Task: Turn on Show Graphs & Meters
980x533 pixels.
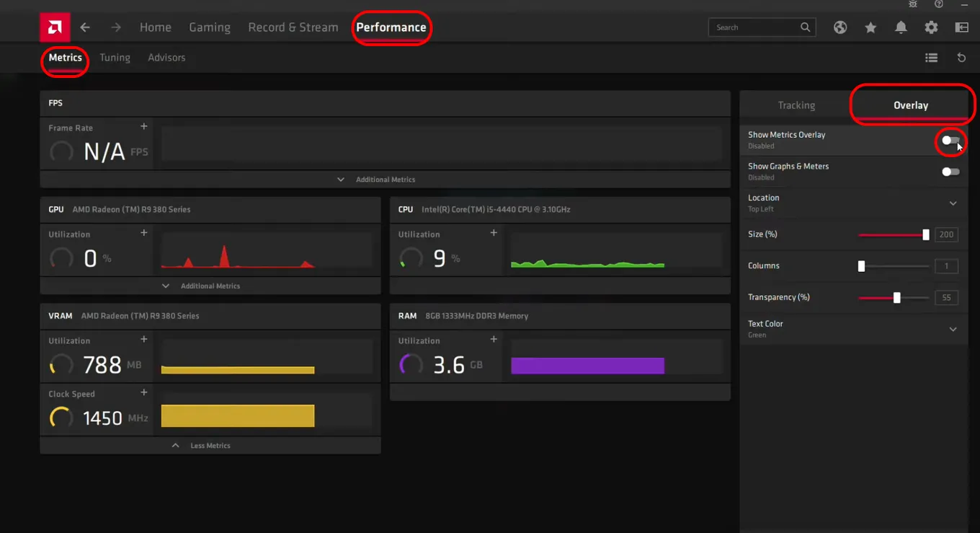Action: [950, 172]
